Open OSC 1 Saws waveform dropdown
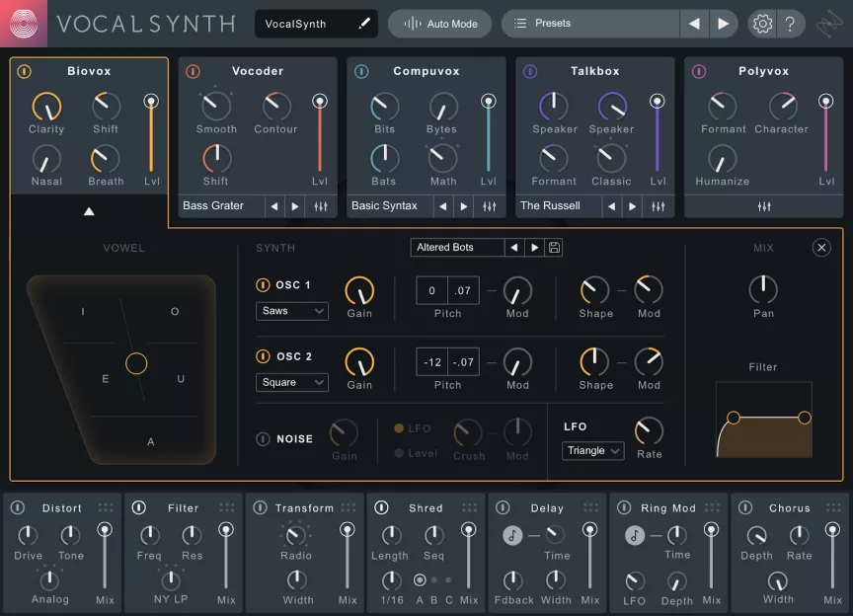Screen dimensions: 853x616 pyautogui.click(x=292, y=311)
